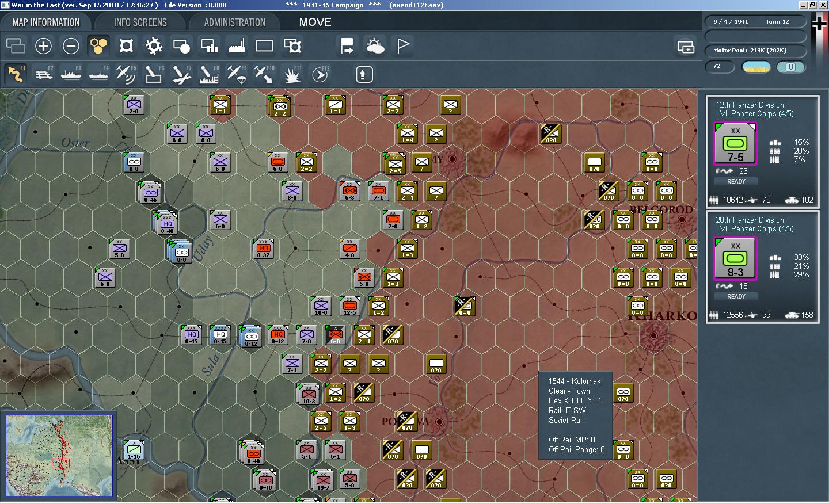Select the F5 air recon mode
829x504 pixels.
pos(126,74)
